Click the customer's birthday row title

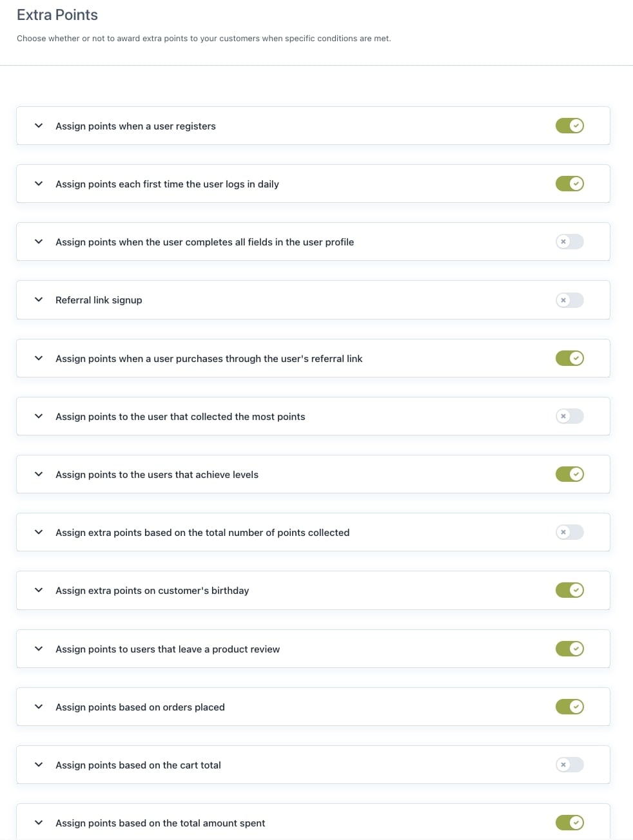[152, 591]
